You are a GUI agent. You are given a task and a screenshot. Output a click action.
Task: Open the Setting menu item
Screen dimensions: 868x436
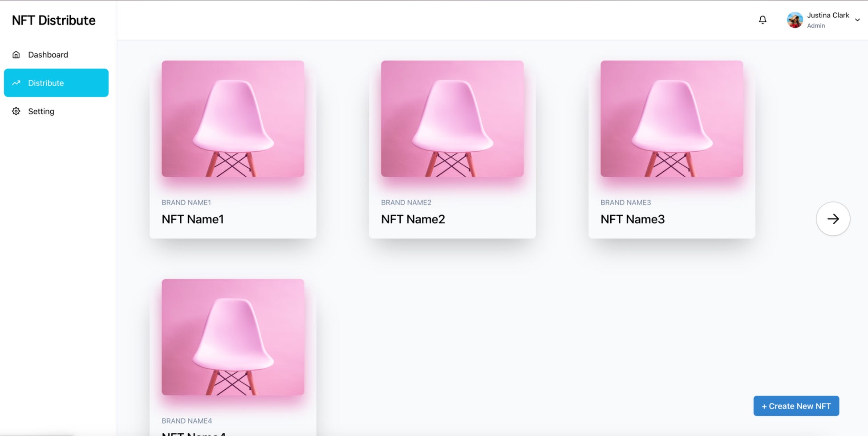pyautogui.click(x=56, y=111)
